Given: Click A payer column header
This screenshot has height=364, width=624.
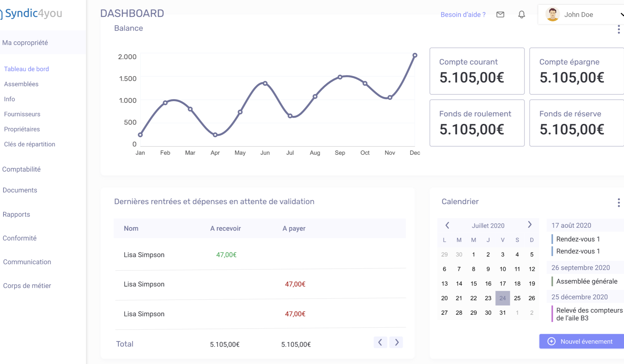Looking at the screenshot, I should coord(294,228).
